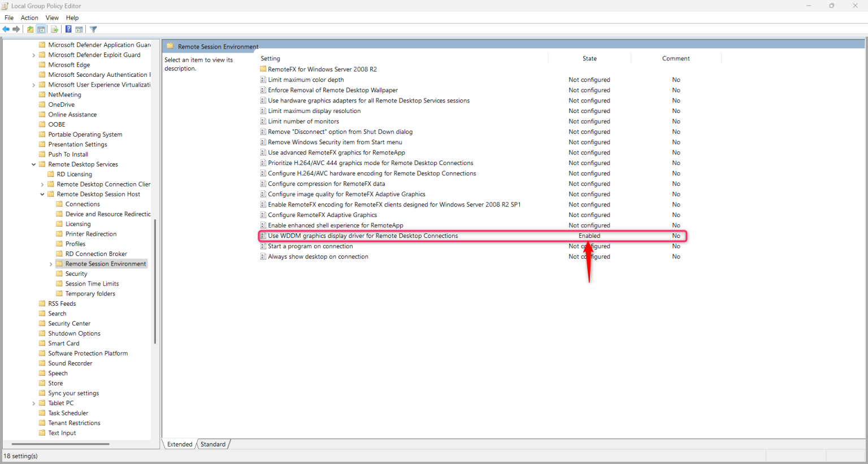Switch to the Extended tab
Viewport: 868px width, 464px height.
179,444
